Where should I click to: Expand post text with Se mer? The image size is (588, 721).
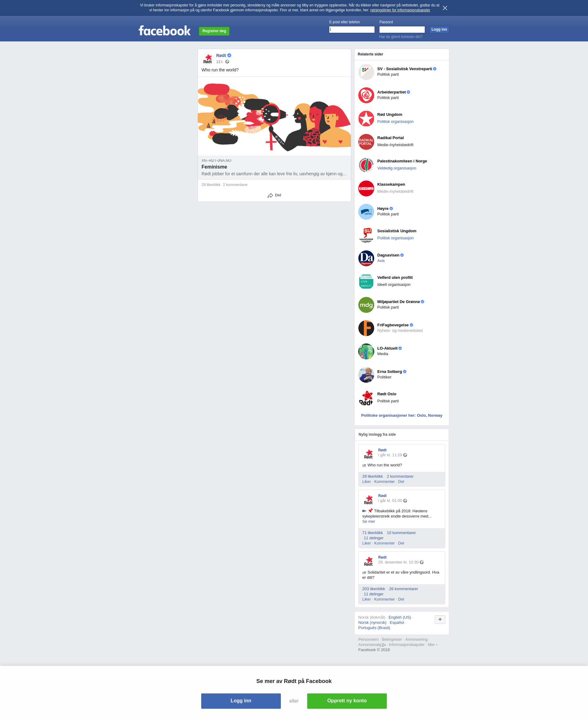[368, 522]
